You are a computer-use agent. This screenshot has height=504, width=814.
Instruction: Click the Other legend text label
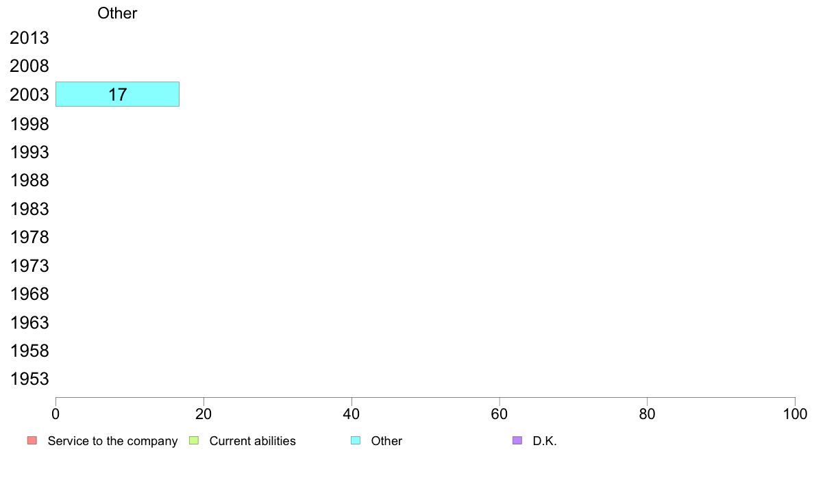pyautogui.click(x=386, y=441)
